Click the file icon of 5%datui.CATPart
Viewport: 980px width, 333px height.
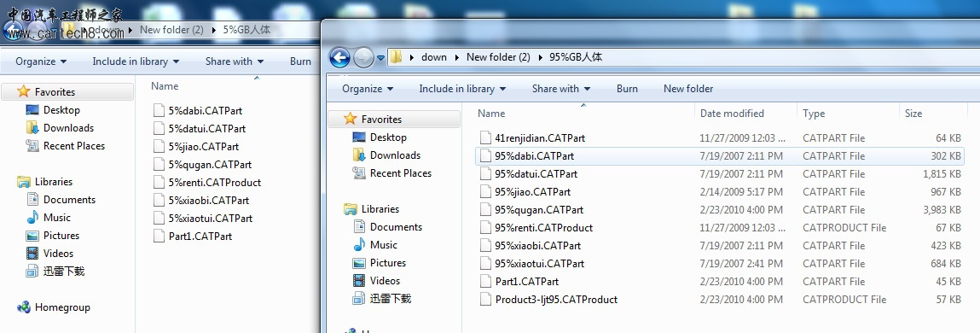[x=159, y=128]
